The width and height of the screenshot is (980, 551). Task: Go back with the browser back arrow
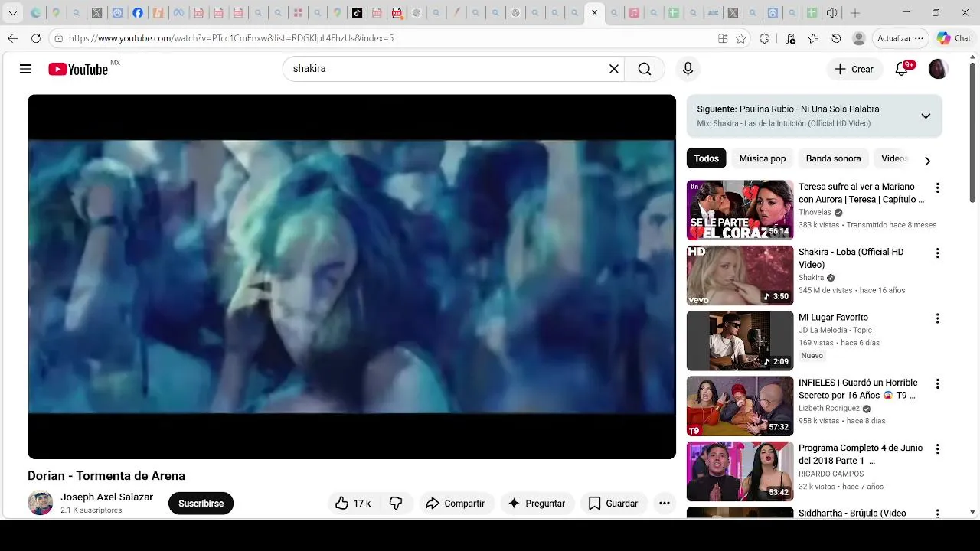pyautogui.click(x=13, y=38)
